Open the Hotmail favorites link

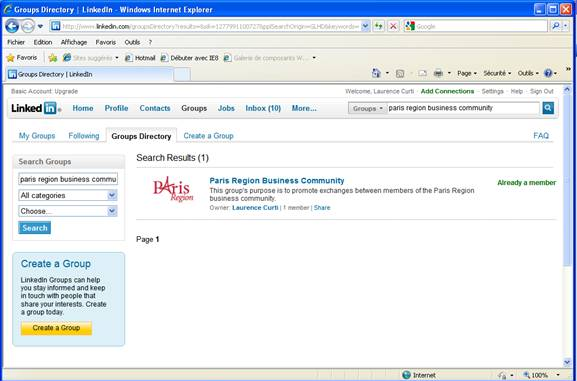[140, 58]
